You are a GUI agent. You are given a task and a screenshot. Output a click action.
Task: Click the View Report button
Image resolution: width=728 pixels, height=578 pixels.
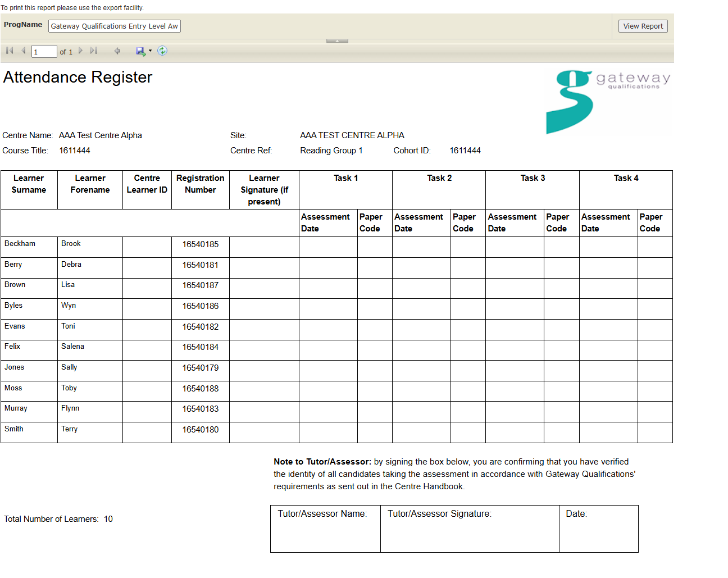click(x=643, y=26)
